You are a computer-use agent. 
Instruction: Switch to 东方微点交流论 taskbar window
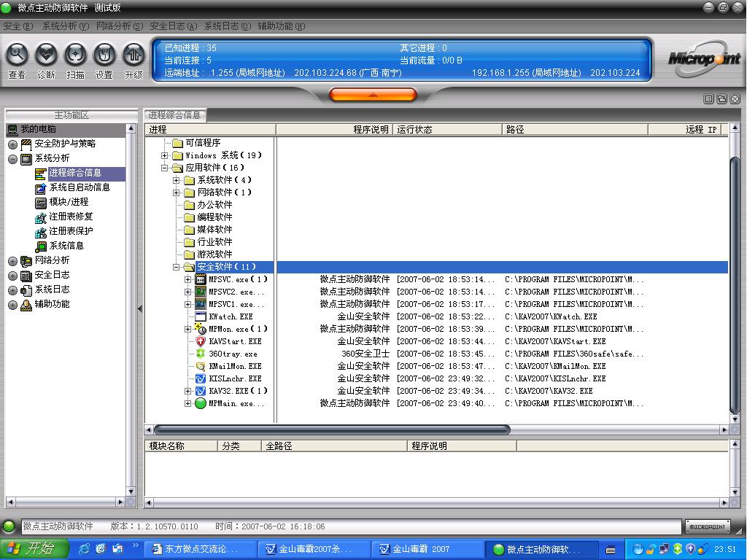tap(200, 550)
